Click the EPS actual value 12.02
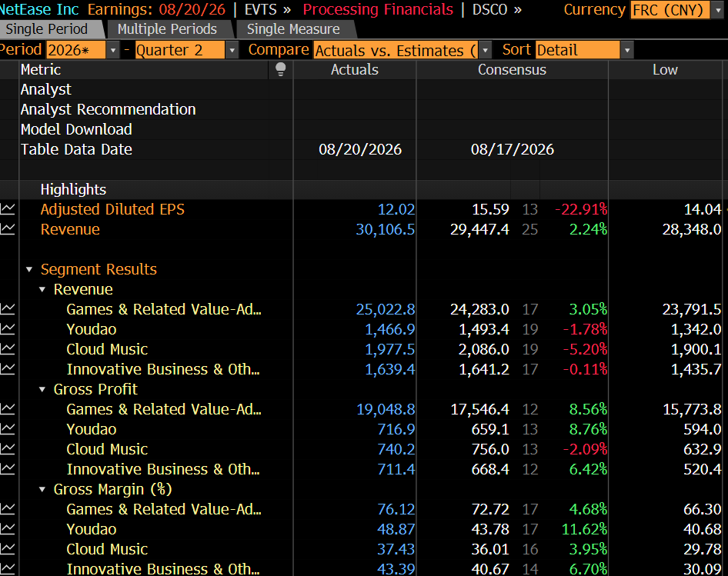 [396, 209]
